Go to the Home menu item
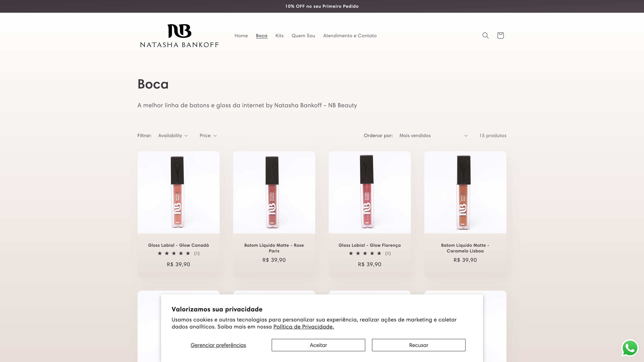Screen dimensions: 644x362 pyautogui.click(x=241, y=36)
